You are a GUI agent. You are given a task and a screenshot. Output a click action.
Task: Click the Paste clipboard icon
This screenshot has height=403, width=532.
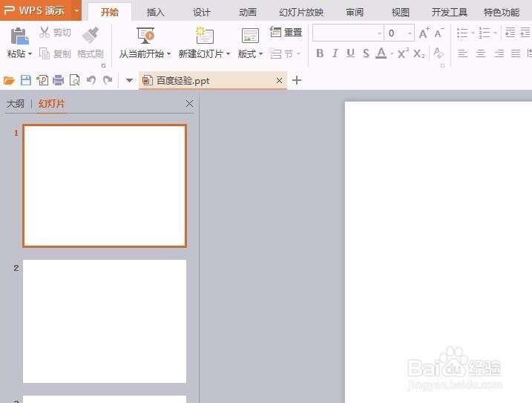[x=20, y=36]
